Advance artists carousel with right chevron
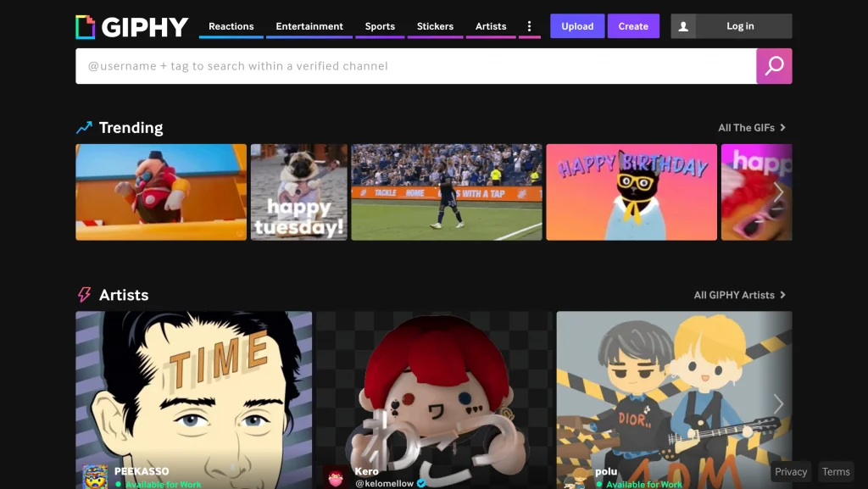The height and width of the screenshot is (489, 868). 778,403
